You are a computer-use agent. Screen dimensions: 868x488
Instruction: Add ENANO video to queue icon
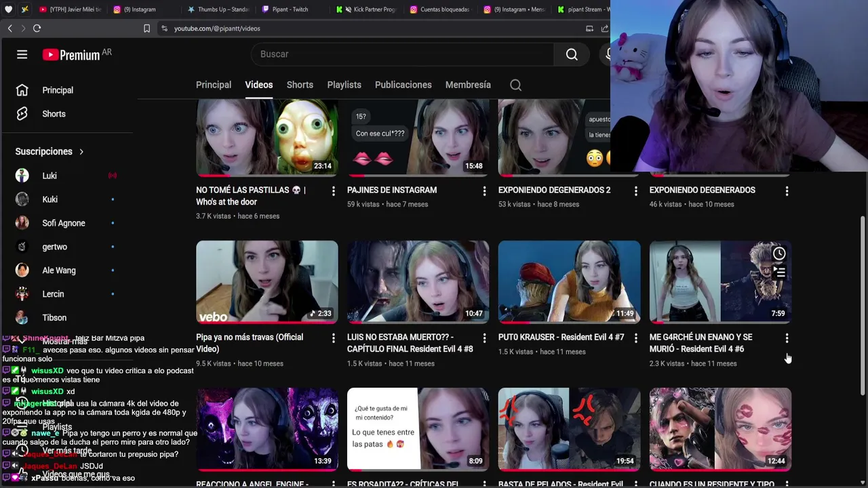coord(779,272)
